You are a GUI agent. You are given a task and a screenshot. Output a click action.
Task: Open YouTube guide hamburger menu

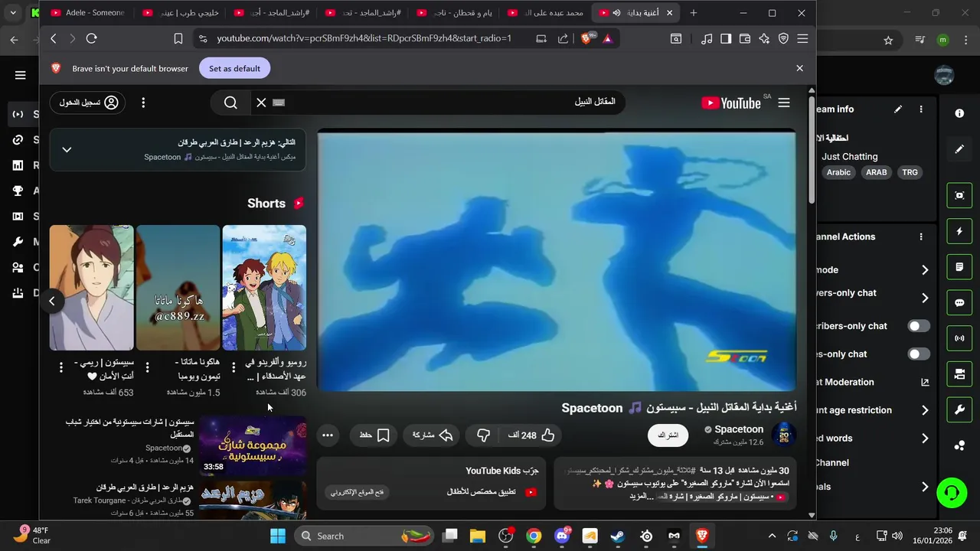point(784,103)
